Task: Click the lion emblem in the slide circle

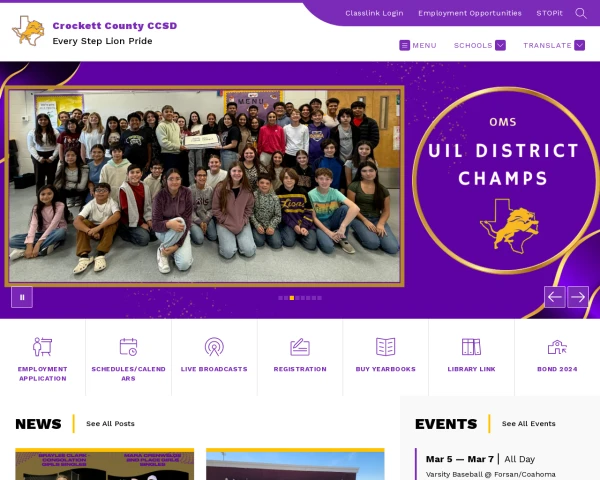Action: [x=509, y=226]
